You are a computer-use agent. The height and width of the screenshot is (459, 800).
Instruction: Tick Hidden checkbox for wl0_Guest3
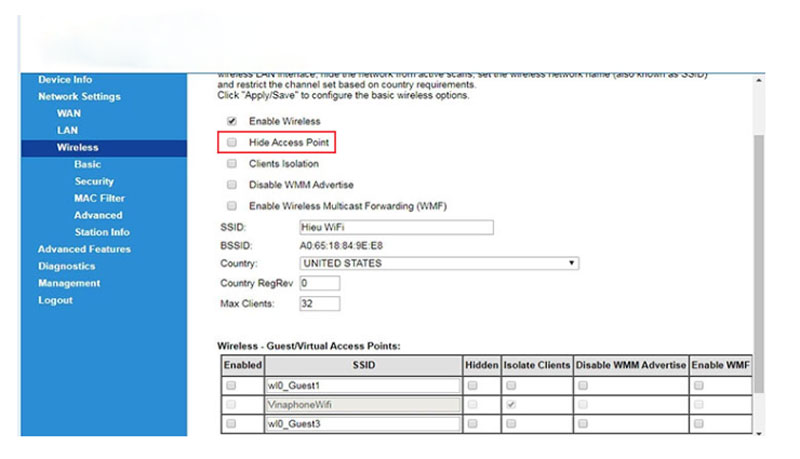coord(472,424)
